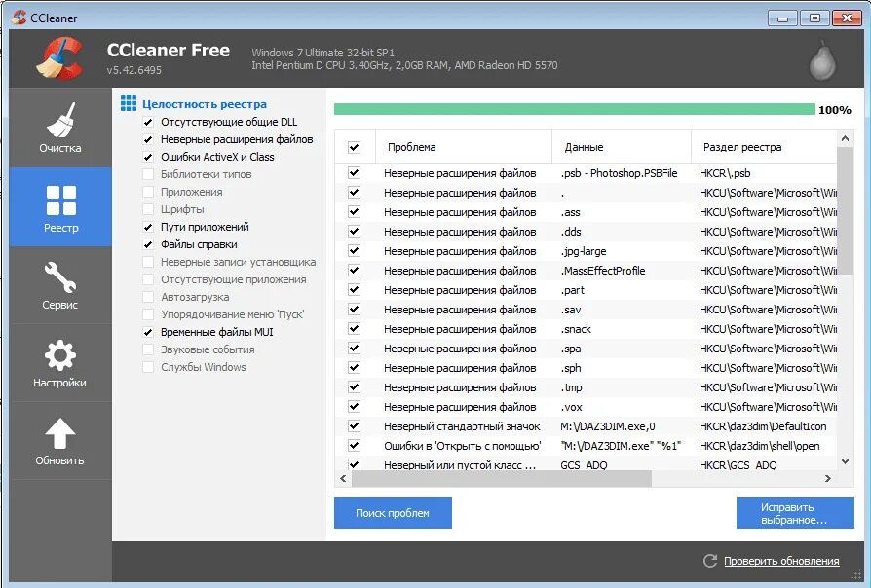Select the .sph data cell

coord(571,368)
